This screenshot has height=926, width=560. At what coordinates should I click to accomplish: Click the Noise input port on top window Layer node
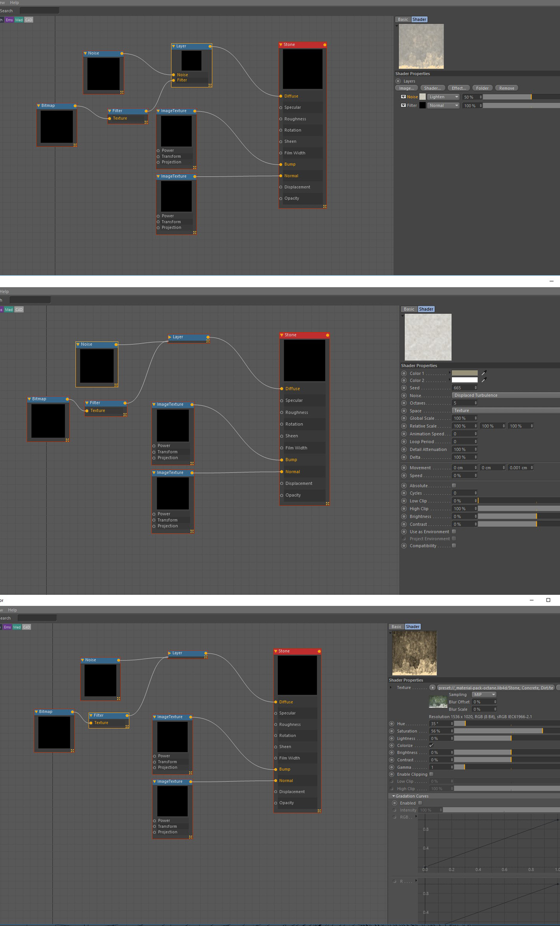coord(173,75)
